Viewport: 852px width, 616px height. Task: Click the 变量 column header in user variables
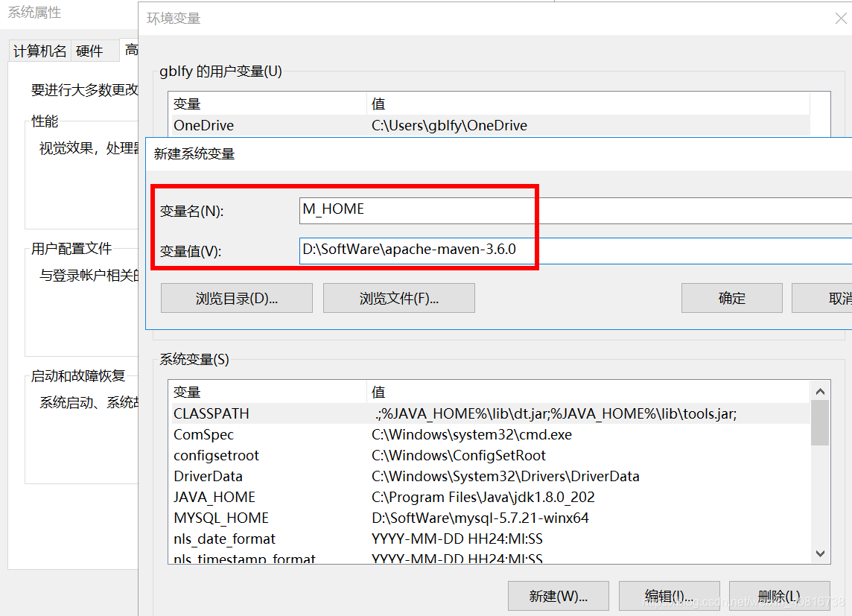(268, 104)
